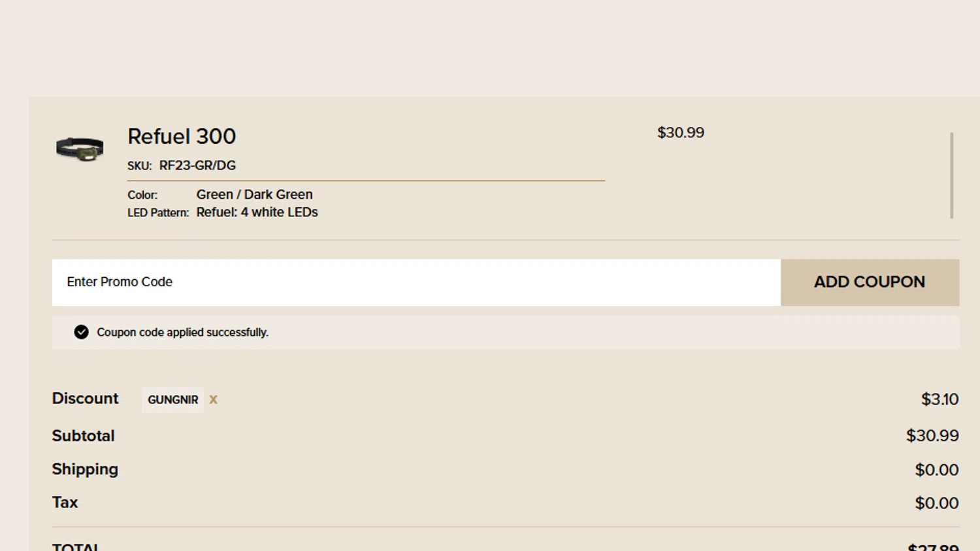Viewport: 980px width, 551px height.
Task: Click the $30.99 item price
Action: pyautogui.click(x=680, y=133)
